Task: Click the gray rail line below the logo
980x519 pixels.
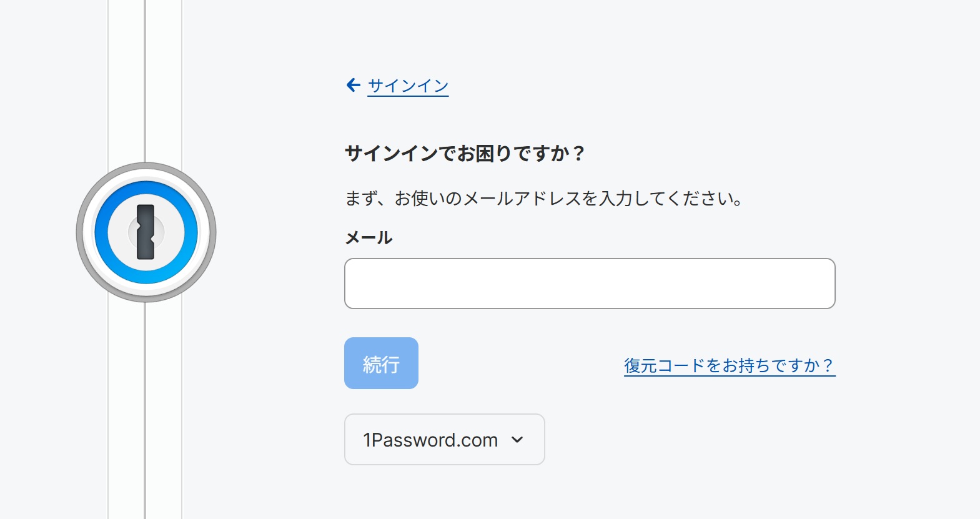Action: coord(145,412)
